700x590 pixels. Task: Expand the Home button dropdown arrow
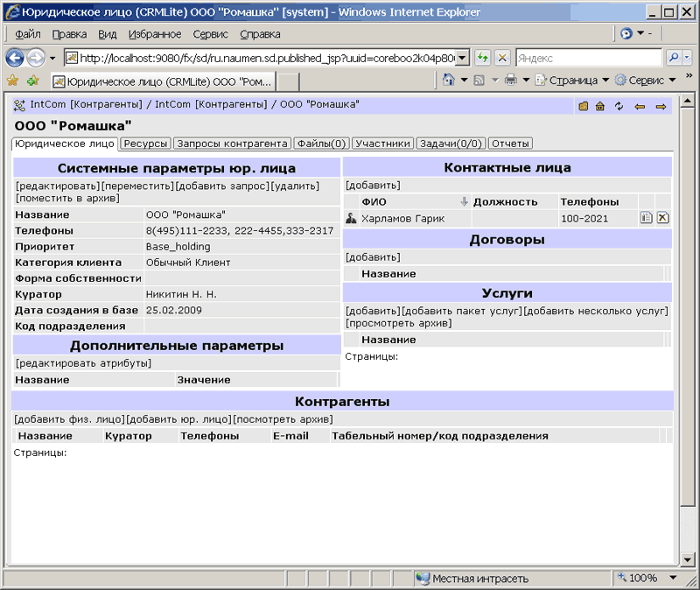pyautogui.click(x=465, y=80)
